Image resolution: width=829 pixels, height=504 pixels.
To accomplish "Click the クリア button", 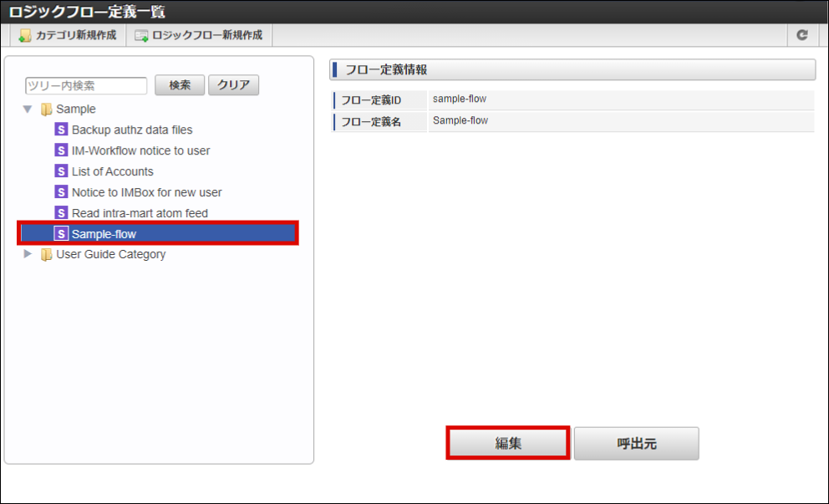I will click(233, 85).
